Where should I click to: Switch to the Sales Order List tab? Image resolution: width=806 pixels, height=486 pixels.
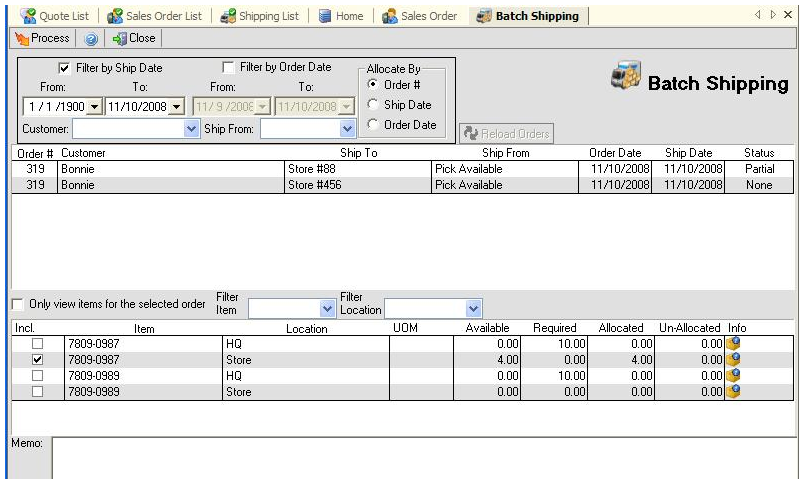pyautogui.click(x=154, y=16)
